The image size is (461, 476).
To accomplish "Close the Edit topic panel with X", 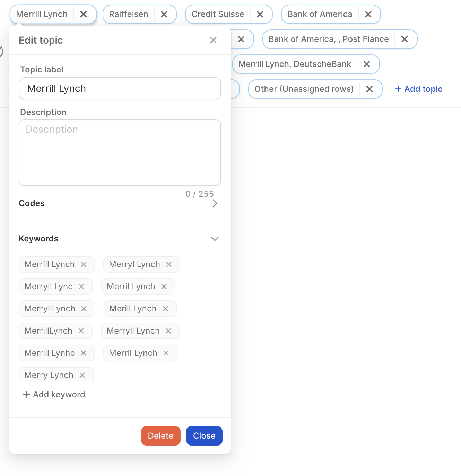I will [x=213, y=40].
